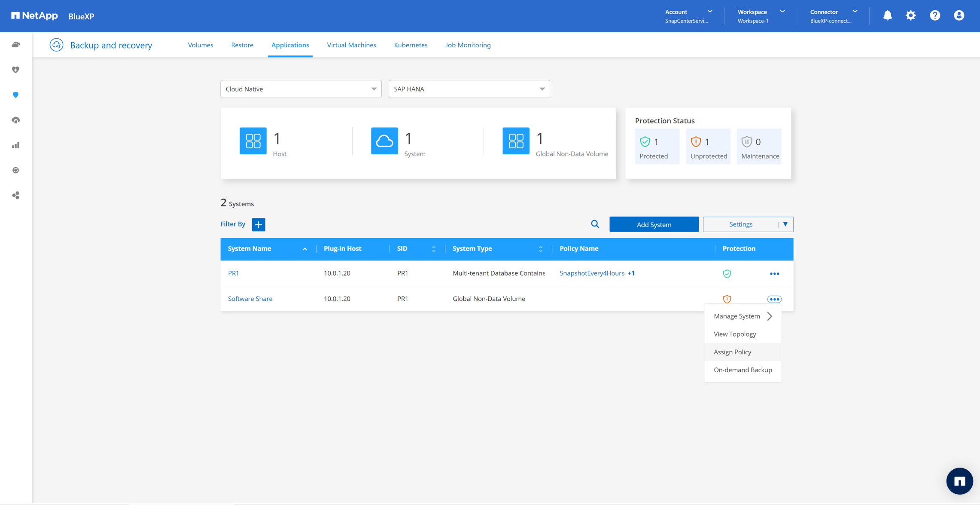Open the SnapshotEvery4Hours policy link
The width and height of the screenshot is (980, 505).
(x=592, y=273)
